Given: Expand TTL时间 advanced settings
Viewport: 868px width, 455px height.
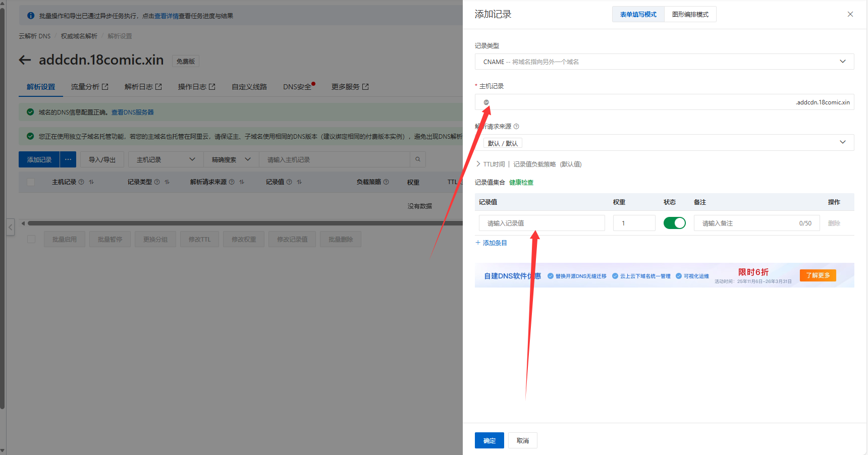Looking at the screenshot, I should pos(491,164).
